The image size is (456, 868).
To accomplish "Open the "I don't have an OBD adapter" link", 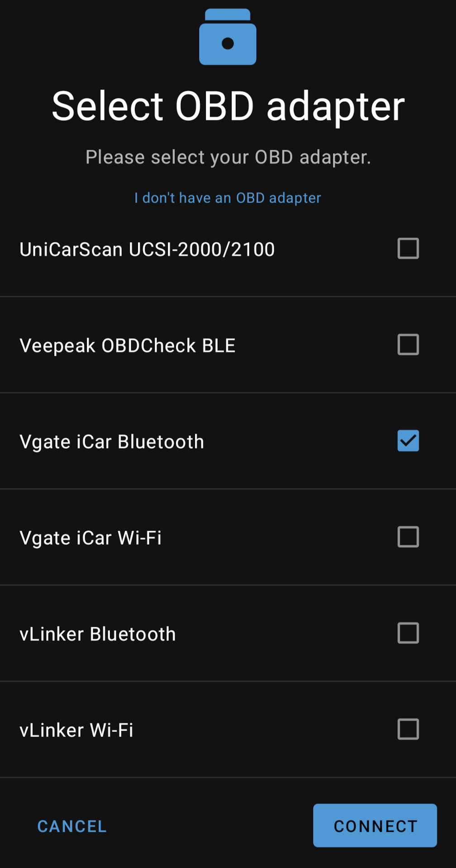I will pos(228,198).
